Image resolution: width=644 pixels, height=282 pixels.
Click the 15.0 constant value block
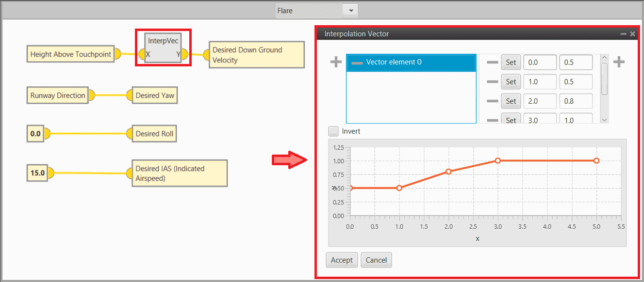[x=37, y=173]
